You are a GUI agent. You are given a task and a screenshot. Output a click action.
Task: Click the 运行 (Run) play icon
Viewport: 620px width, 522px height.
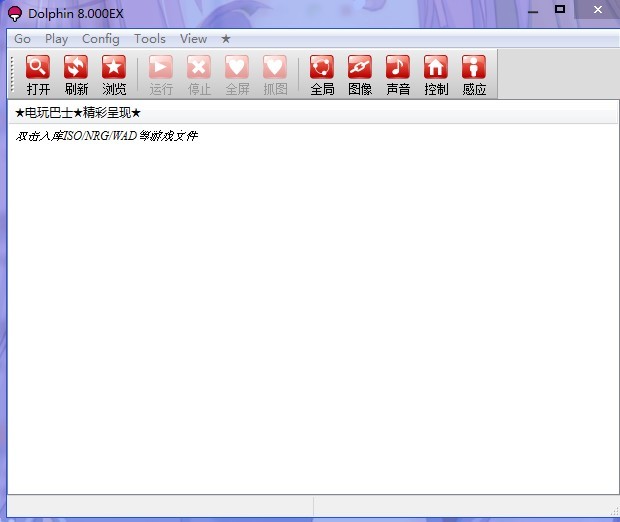click(x=161, y=67)
